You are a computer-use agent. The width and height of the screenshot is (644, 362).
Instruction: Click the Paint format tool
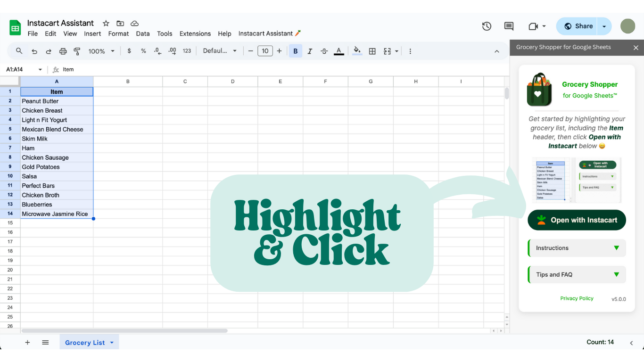(x=77, y=50)
